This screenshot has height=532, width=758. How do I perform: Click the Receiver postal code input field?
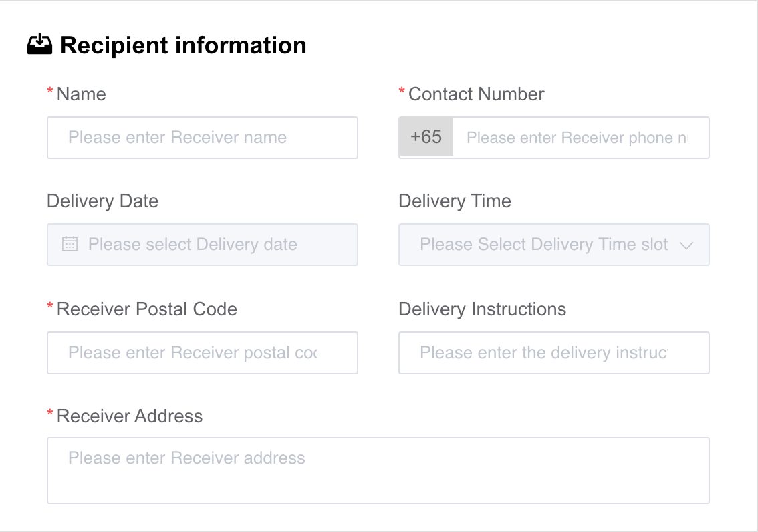(x=202, y=352)
